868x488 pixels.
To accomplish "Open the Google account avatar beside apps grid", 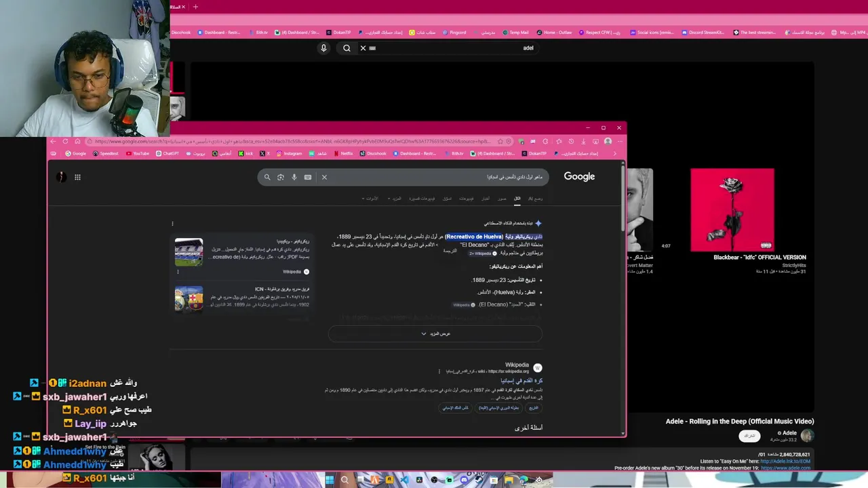I will click(x=61, y=177).
